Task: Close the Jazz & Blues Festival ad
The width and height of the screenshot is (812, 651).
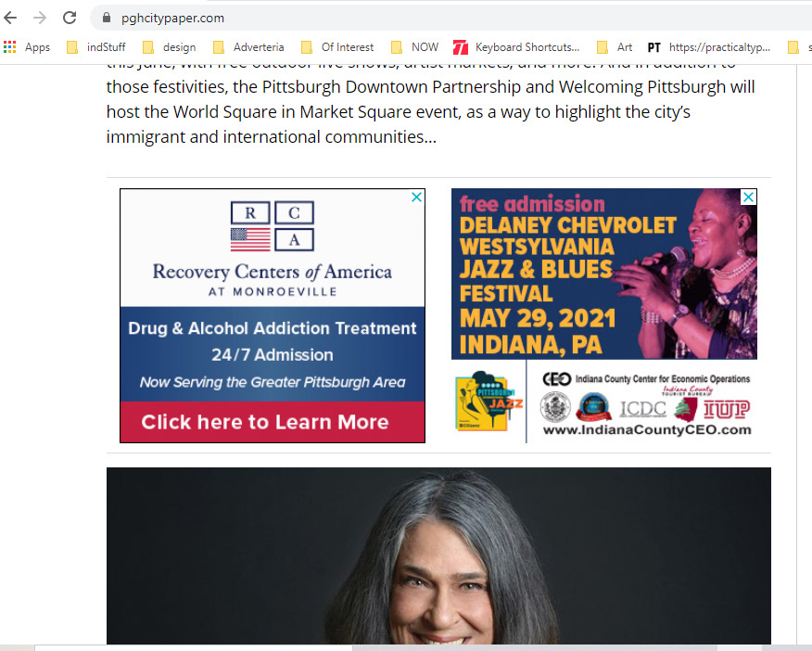Action: pos(748,198)
